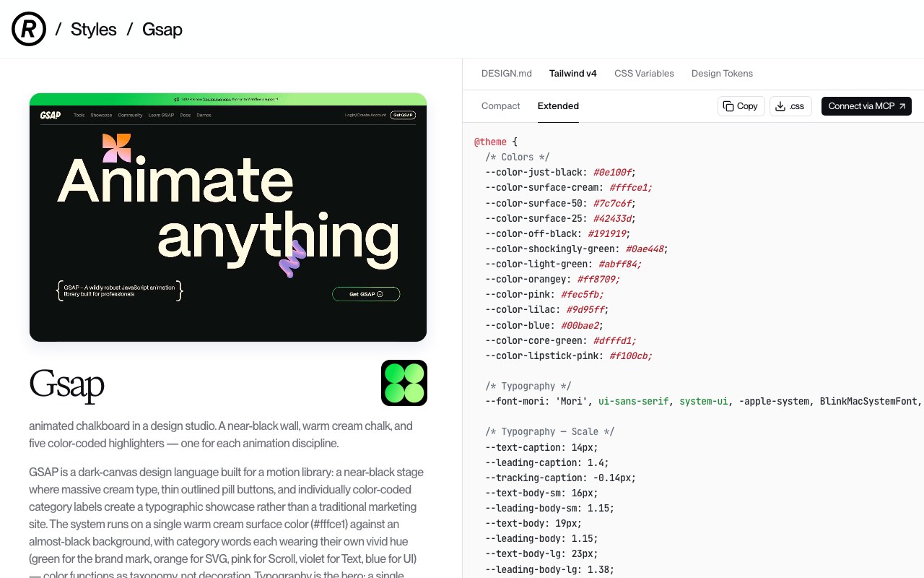Click the "/* Typography */" comment line

point(528,386)
